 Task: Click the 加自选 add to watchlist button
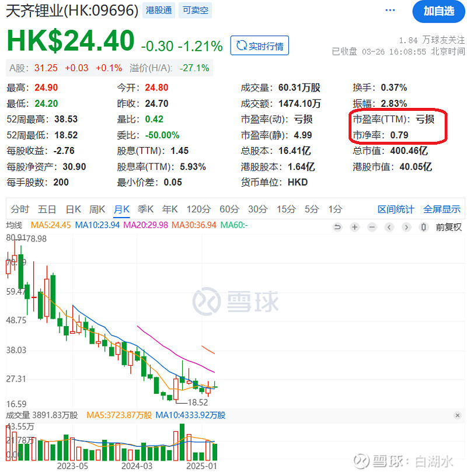(438, 11)
